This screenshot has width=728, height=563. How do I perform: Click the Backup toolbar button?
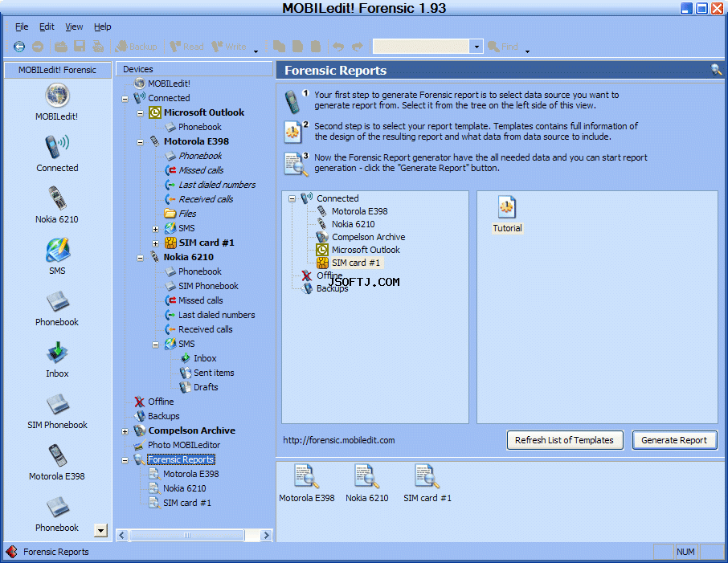(x=137, y=47)
